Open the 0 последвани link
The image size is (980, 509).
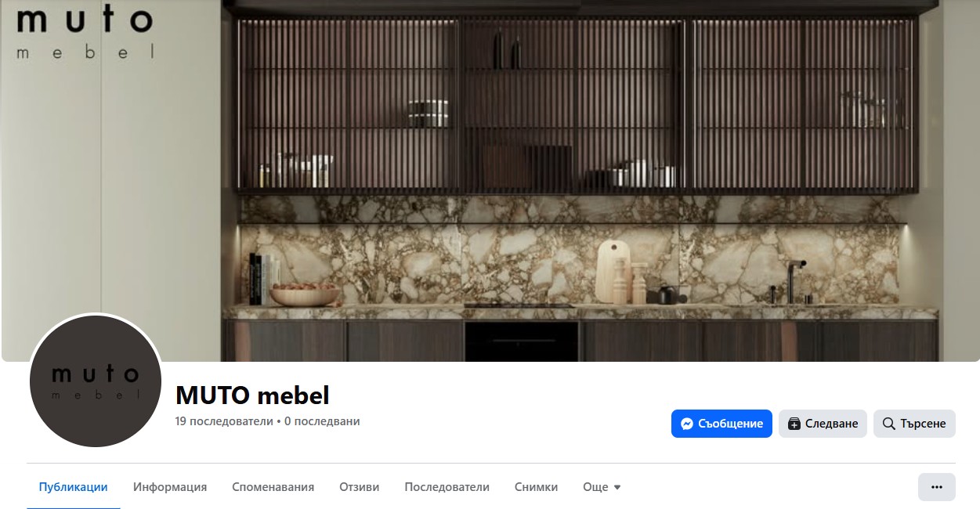322,421
